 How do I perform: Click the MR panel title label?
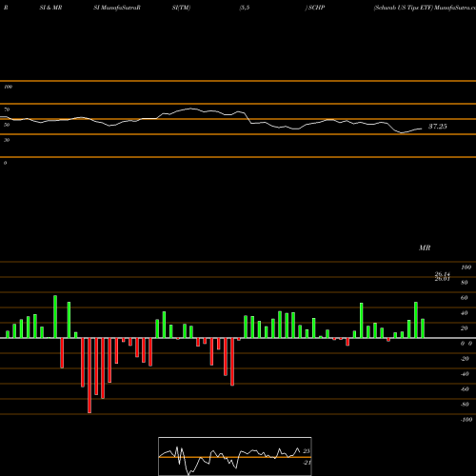[425, 248]
